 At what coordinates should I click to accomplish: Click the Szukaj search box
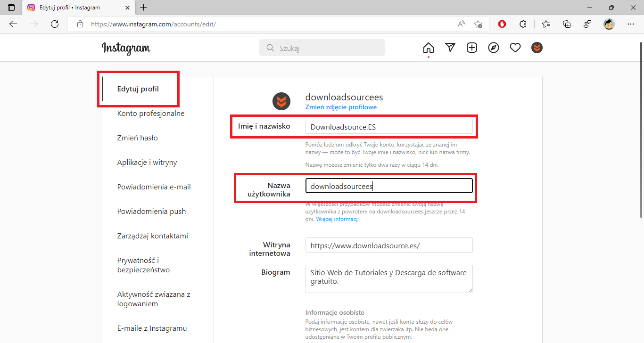[x=322, y=48]
